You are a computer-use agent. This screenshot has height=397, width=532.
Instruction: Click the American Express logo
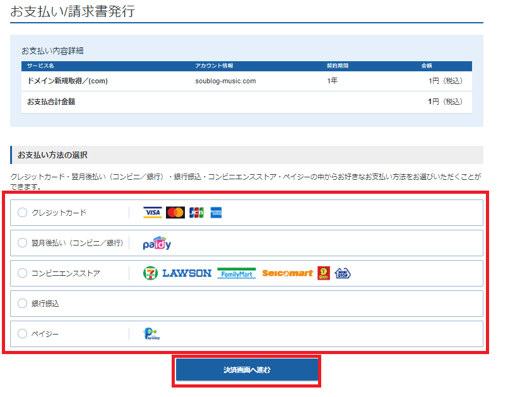click(216, 213)
